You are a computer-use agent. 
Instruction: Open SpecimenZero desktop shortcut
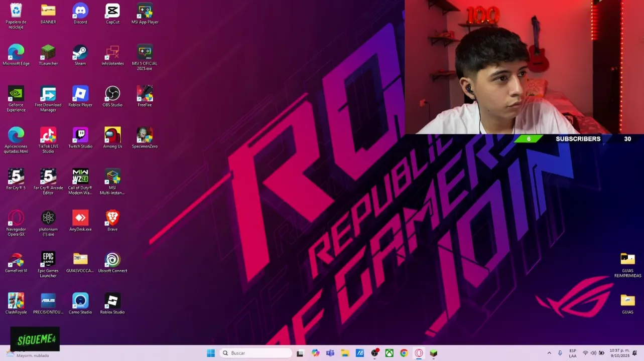click(x=145, y=138)
